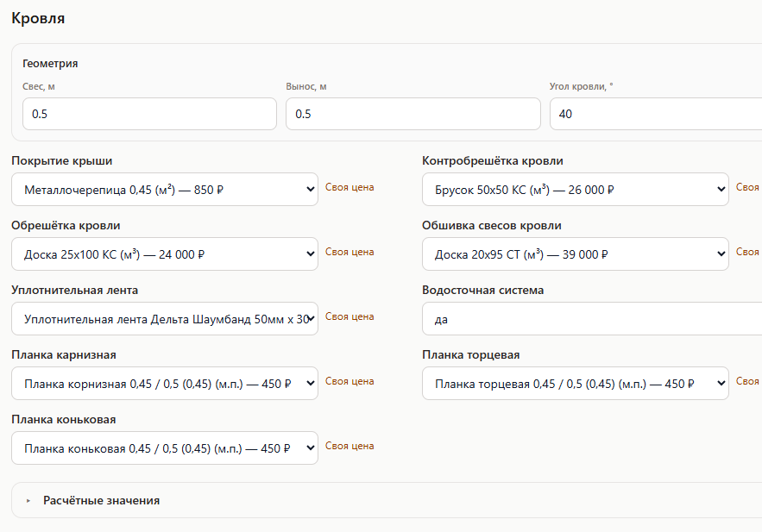Click Своя цена next to Покрытие крыши

350,187
